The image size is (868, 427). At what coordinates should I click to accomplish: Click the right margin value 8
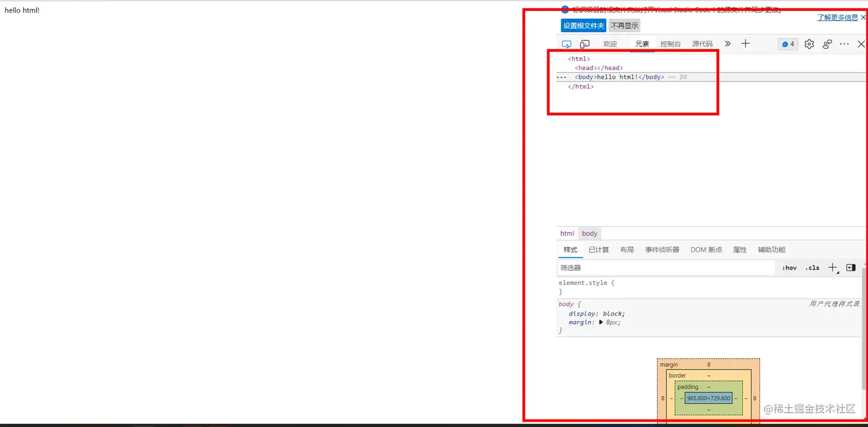pyautogui.click(x=754, y=398)
